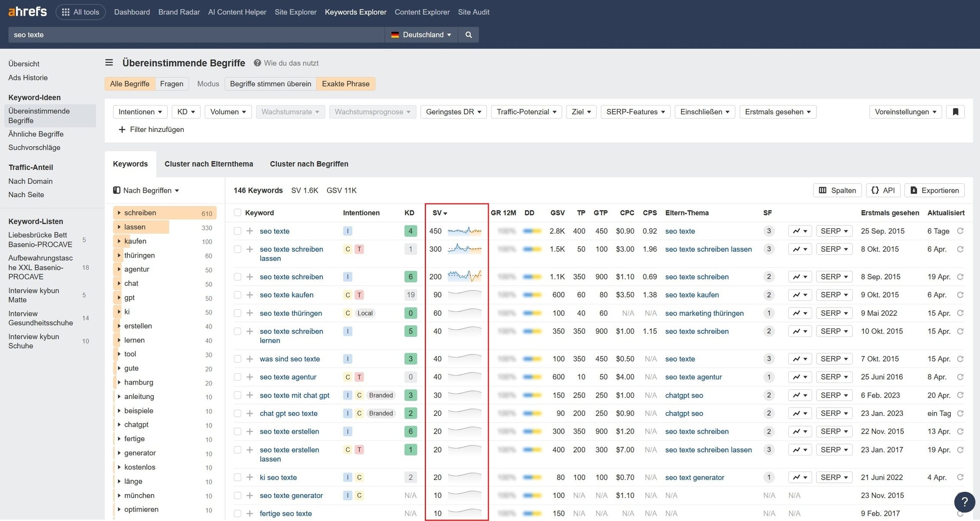This screenshot has height=521, width=980.
Task: Open the Intentionen filter dropdown
Action: pos(140,112)
